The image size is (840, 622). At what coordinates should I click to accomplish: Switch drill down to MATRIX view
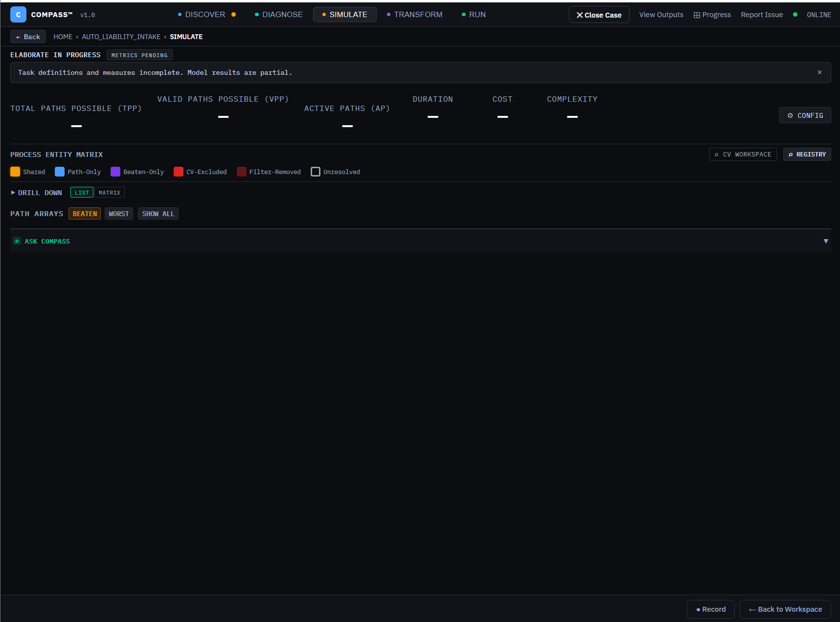(x=110, y=193)
